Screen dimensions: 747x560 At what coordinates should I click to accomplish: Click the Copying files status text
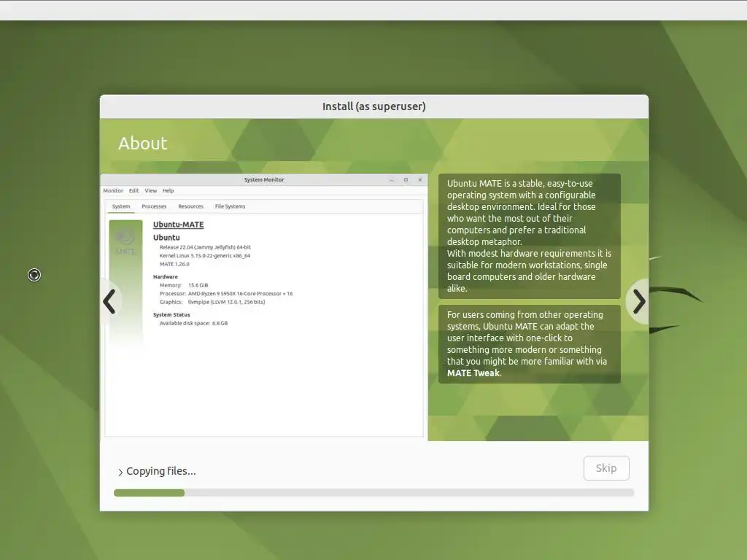[161, 471]
